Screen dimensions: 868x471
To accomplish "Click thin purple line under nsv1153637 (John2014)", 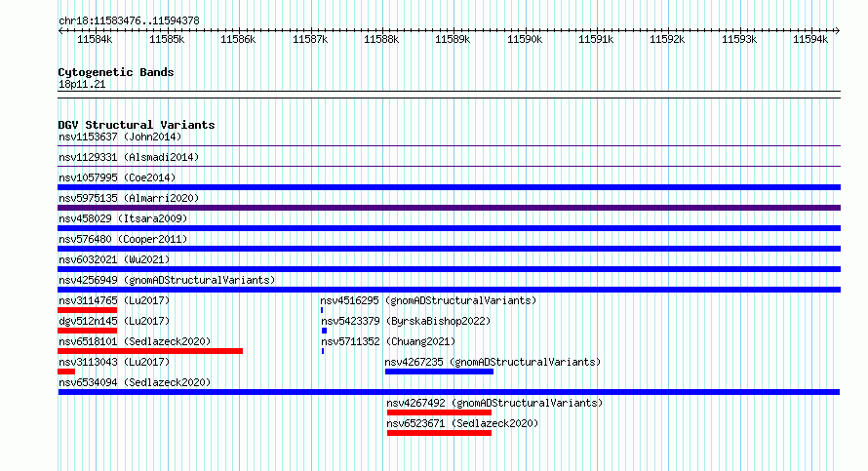I will [x=449, y=146].
